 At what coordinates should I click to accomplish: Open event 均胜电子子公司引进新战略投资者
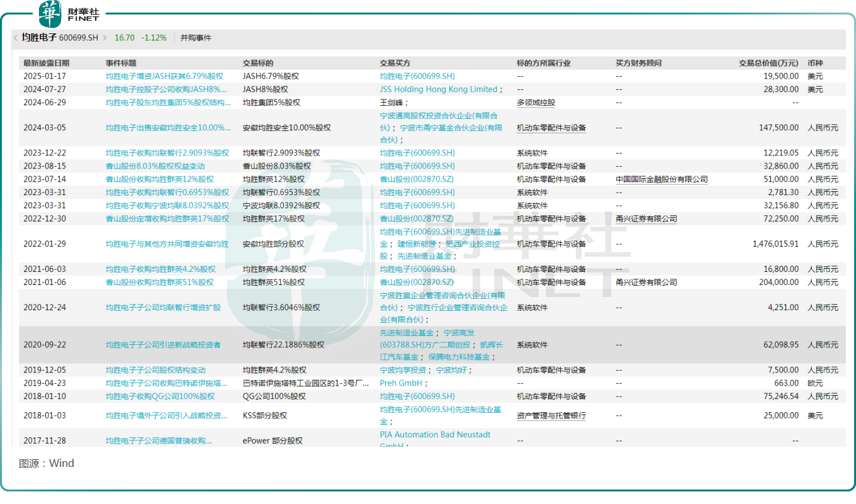coord(164,345)
